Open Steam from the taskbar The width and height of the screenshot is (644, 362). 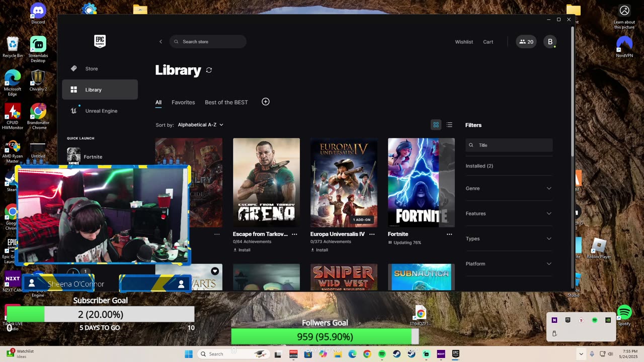point(396,354)
